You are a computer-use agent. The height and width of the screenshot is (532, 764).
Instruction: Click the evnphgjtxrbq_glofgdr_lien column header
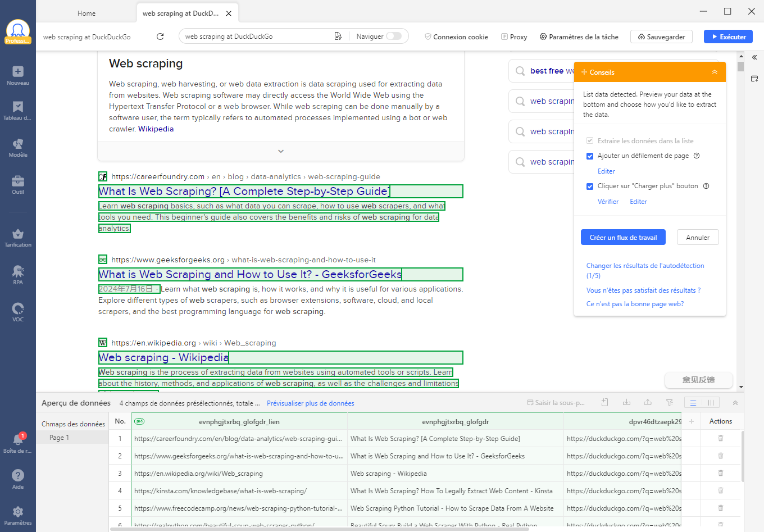point(239,421)
